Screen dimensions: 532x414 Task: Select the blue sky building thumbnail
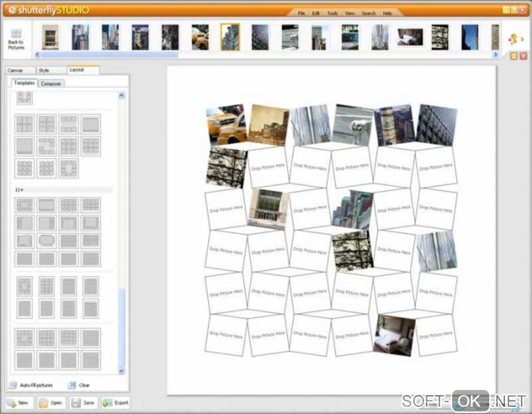tap(470, 37)
